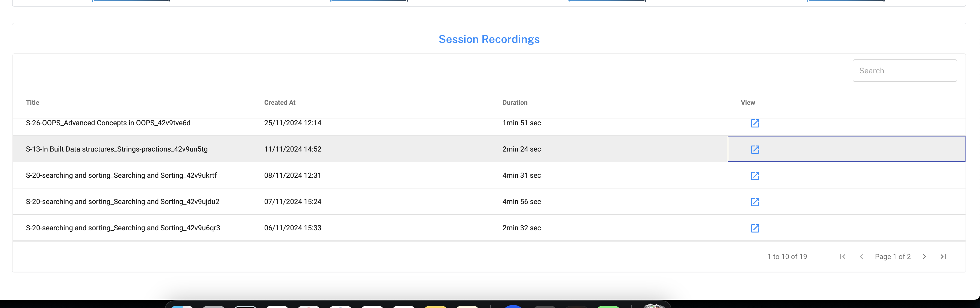Open view icon for recording 42v9ukrtf
This screenshot has width=980, height=308.
755,176
